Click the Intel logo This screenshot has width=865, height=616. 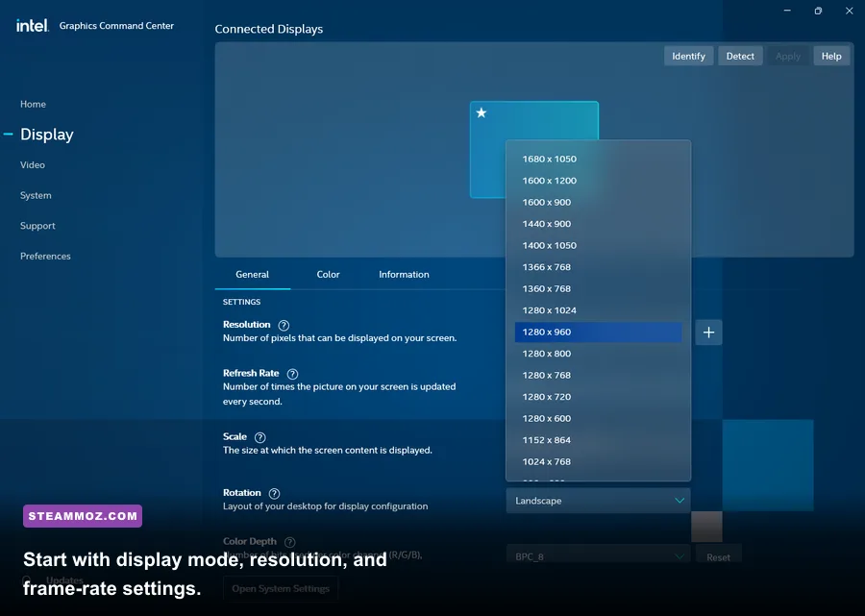tap(33, 25)
